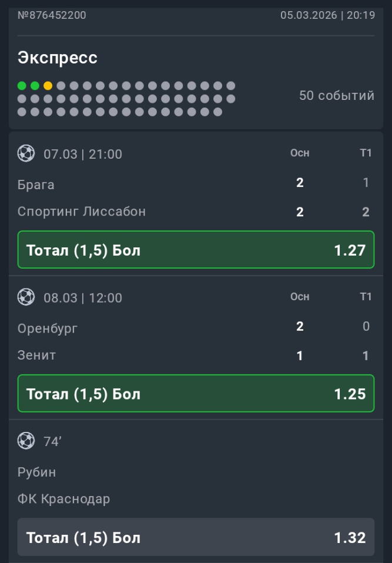The height and width of the screenshot is (563, 392).
Task: Click the soccer ball icon beside 08.03 | 12:00
Action: click(26, 297)
